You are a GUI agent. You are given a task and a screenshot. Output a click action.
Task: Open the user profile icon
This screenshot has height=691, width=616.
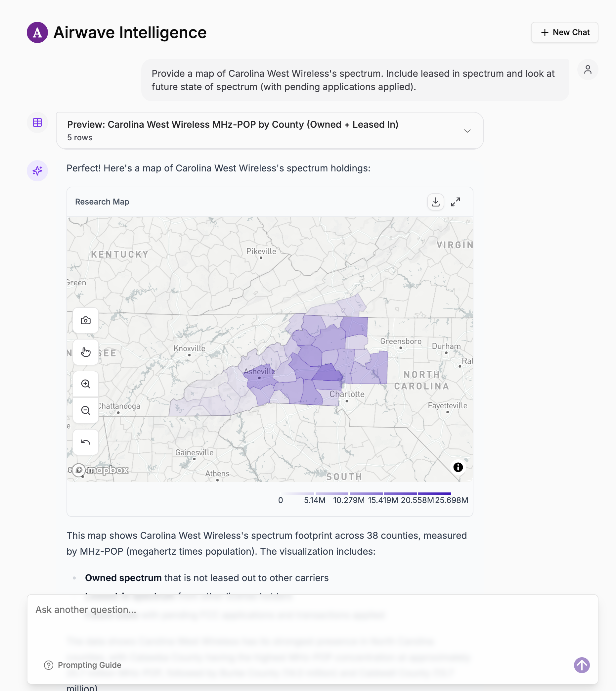pyautogui.click(x=588, y=69)
